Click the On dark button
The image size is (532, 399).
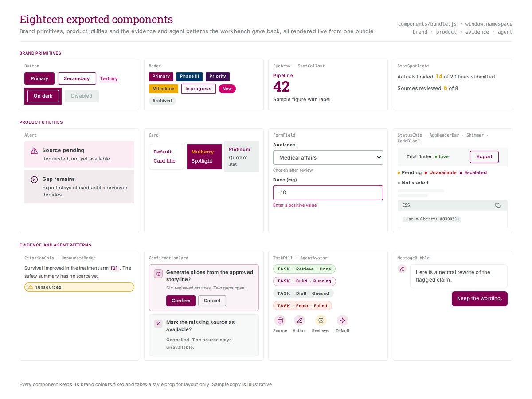coord(43,96)
